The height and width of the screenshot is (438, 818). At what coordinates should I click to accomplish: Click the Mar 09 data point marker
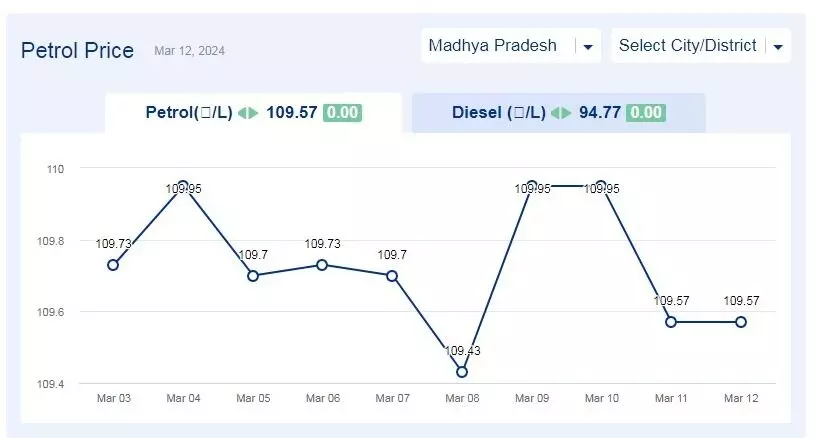click(532, 186)
